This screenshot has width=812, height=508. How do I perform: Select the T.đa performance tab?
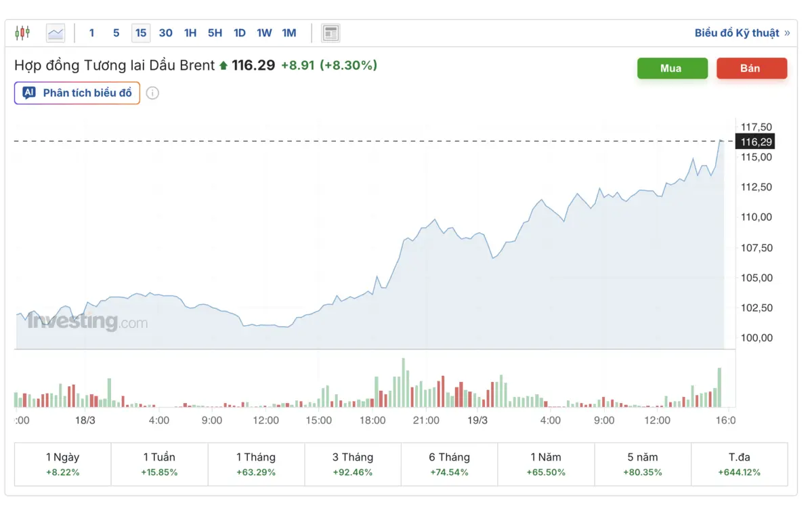(739, 464)
